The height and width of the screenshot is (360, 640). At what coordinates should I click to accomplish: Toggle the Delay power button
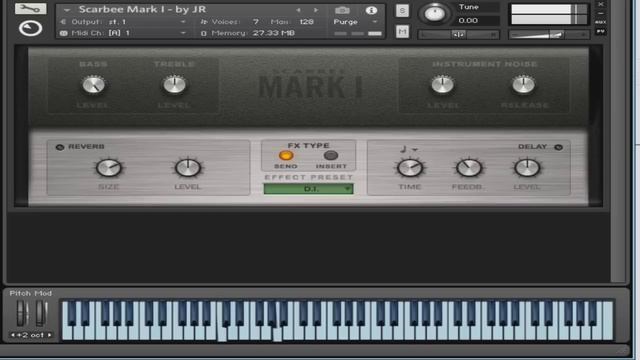558,147
